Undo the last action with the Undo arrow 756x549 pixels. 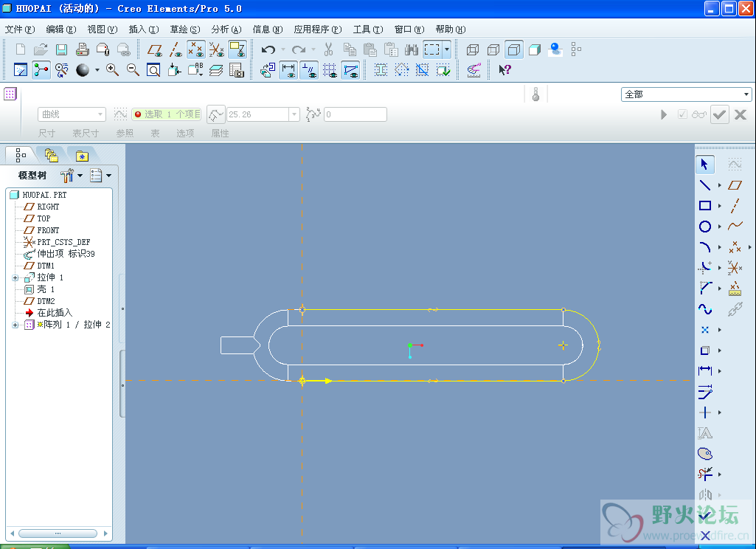(268, 49)
